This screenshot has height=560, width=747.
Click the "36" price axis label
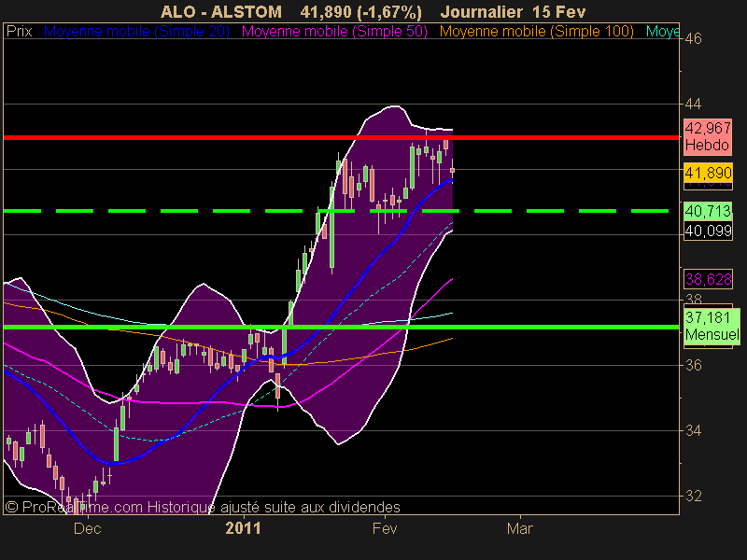(x=693, y=365)
